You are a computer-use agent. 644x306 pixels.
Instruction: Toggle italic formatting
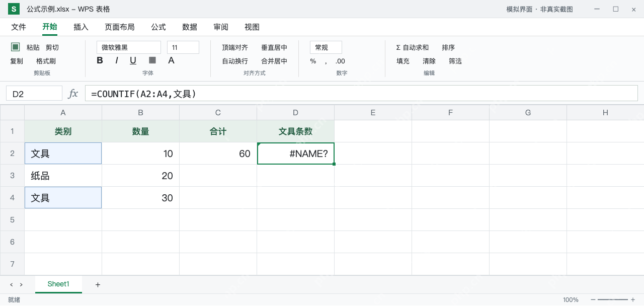pos(117,60)
